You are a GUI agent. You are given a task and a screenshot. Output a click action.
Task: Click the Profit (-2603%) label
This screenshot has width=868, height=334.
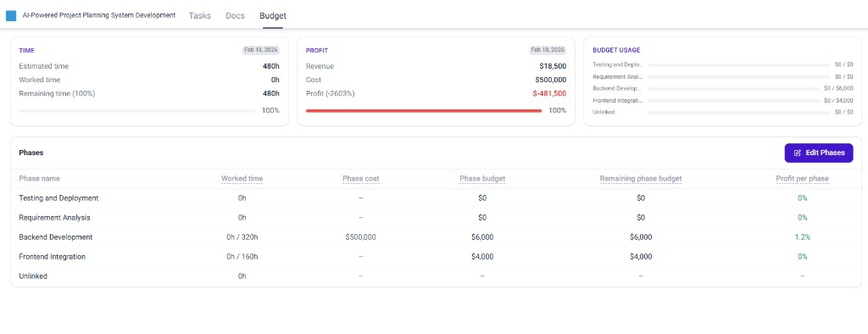[330, 93]
